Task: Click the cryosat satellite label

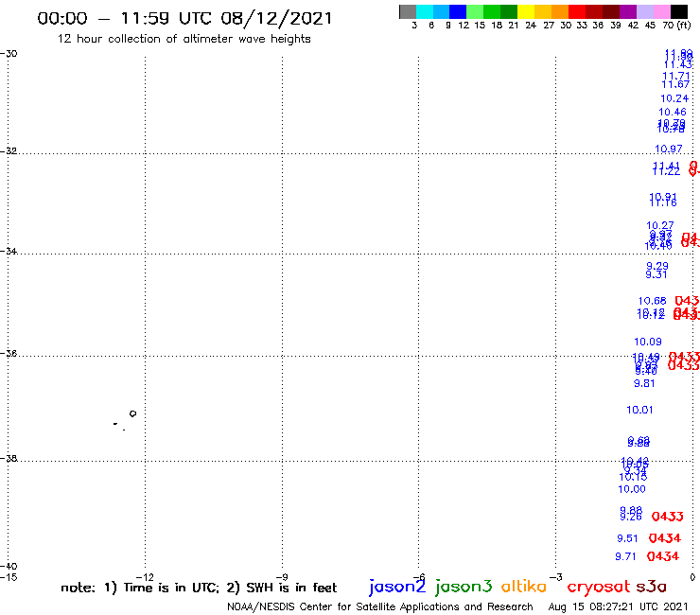Action: click(598, 587)
